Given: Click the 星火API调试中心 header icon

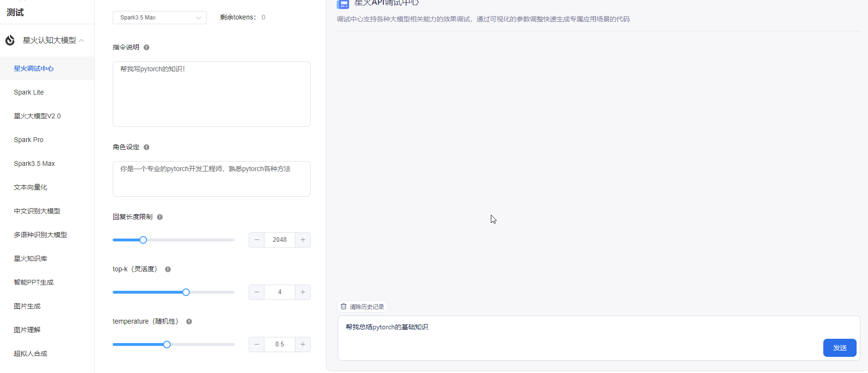Looking at the screenshot, I should [x=343, y=4].
